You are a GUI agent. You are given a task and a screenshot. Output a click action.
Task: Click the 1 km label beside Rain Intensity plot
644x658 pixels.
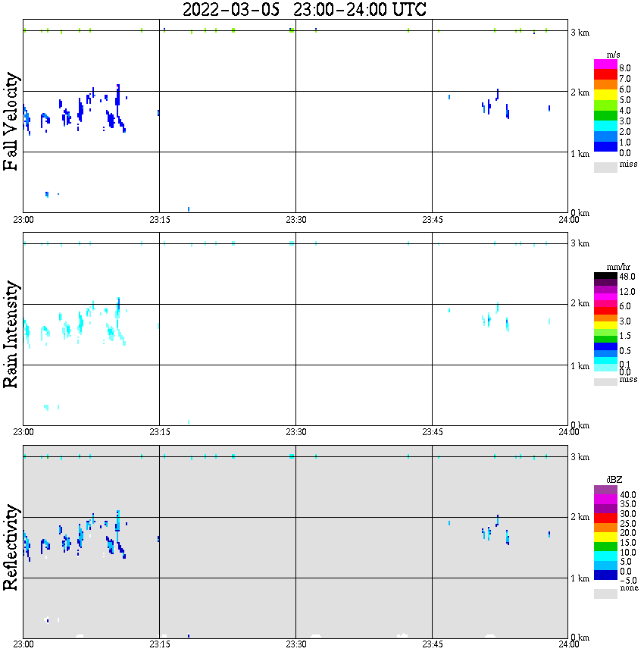580,366
